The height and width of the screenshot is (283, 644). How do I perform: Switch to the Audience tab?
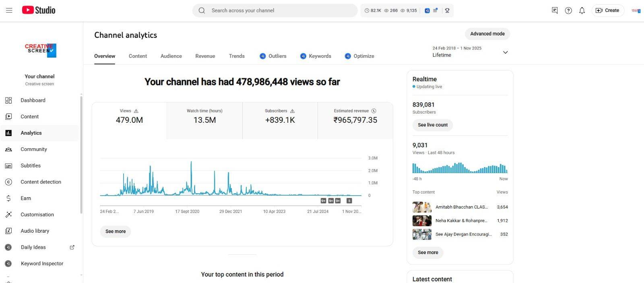pyautogui.click(x=171, y=56)
